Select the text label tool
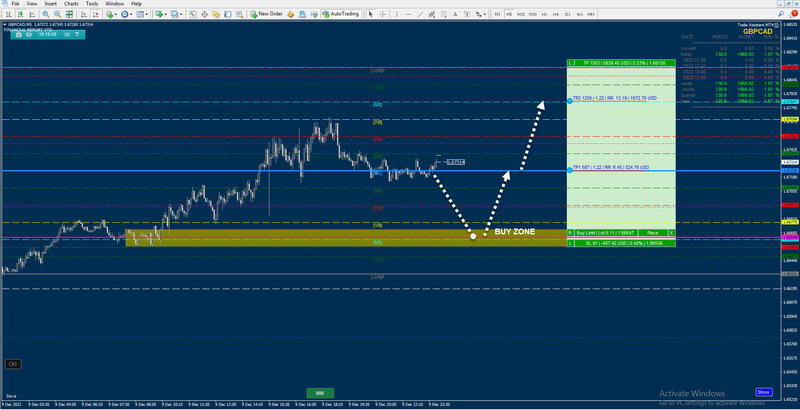The width and height of the screenshot is (800, 410). [x=467, y=14]
